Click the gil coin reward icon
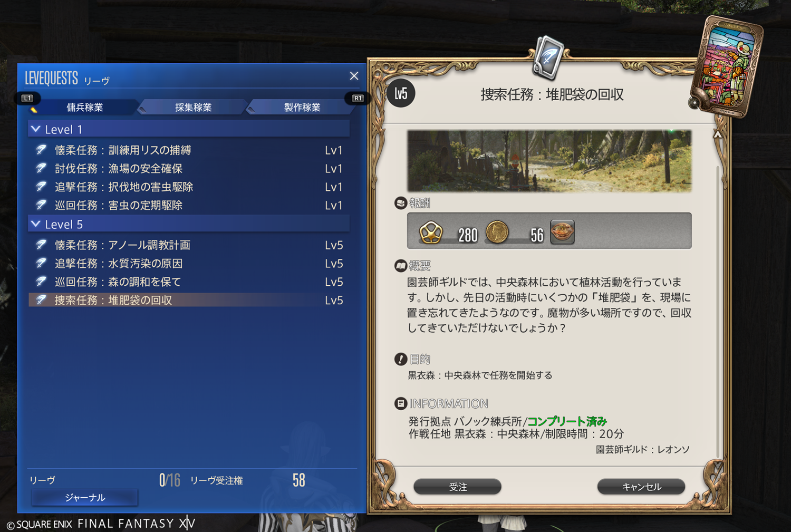Screen dimensions: 791x532 click(x=497, y=232)
